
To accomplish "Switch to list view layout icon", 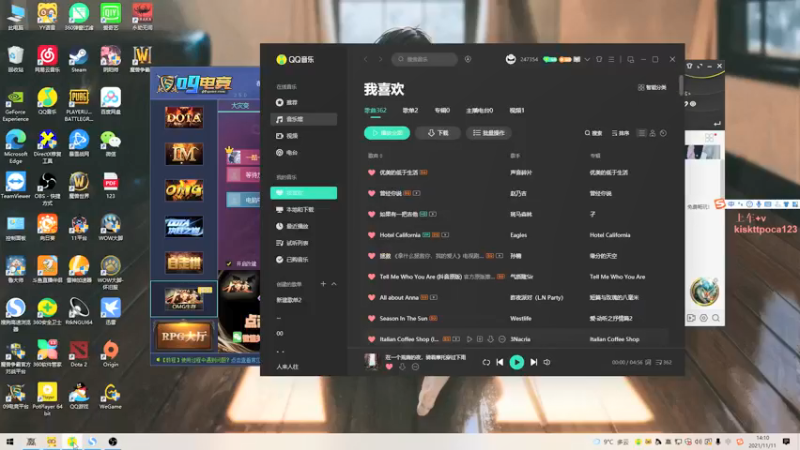I will click(642, 133).
